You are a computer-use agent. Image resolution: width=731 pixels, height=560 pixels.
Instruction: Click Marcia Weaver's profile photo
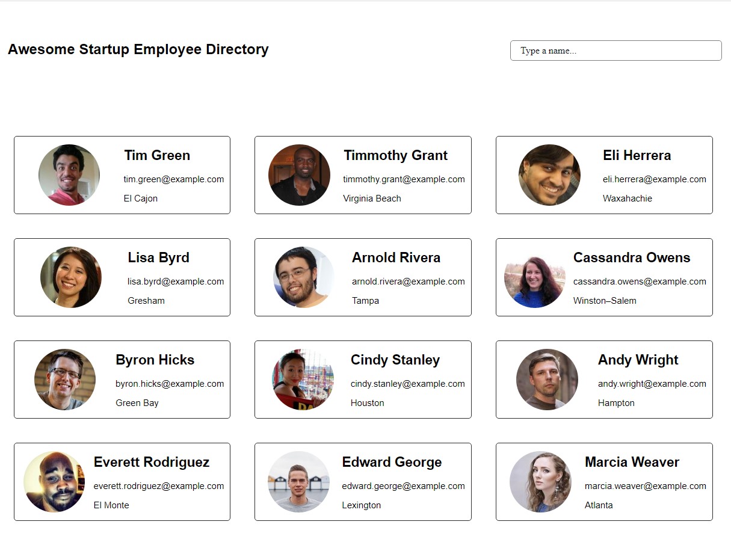tap(540, 482)
